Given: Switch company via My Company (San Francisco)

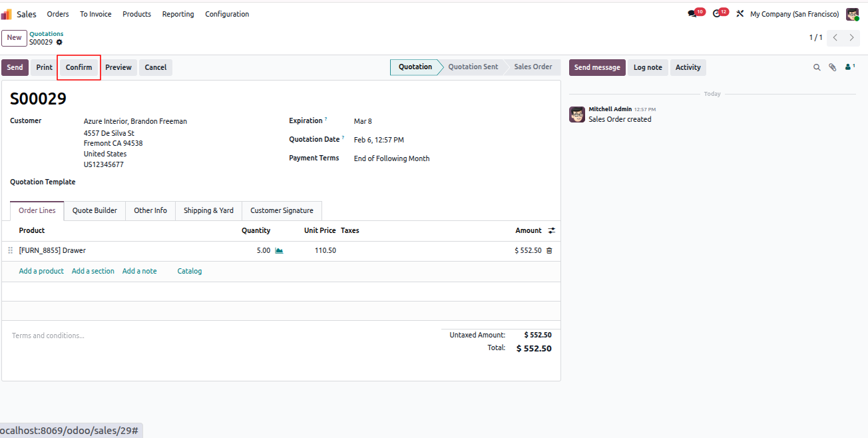Looking at the screenshot, I should click(794, 14).
